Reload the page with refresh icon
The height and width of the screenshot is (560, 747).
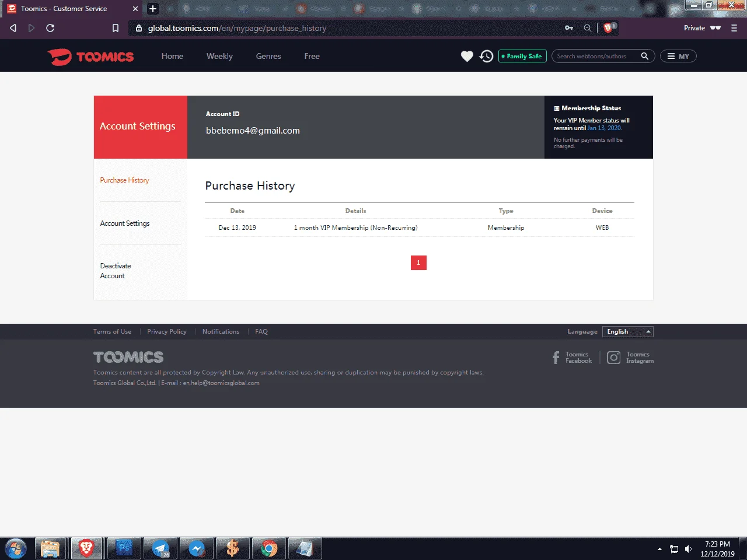(x=50, y=28)
